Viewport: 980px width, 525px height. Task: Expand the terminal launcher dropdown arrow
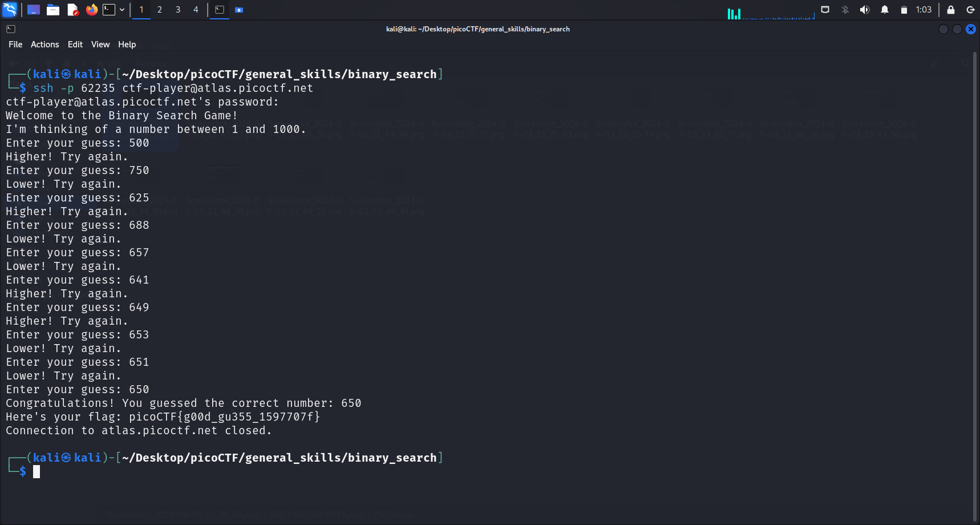pyautogui.click(x=122, y=10)
